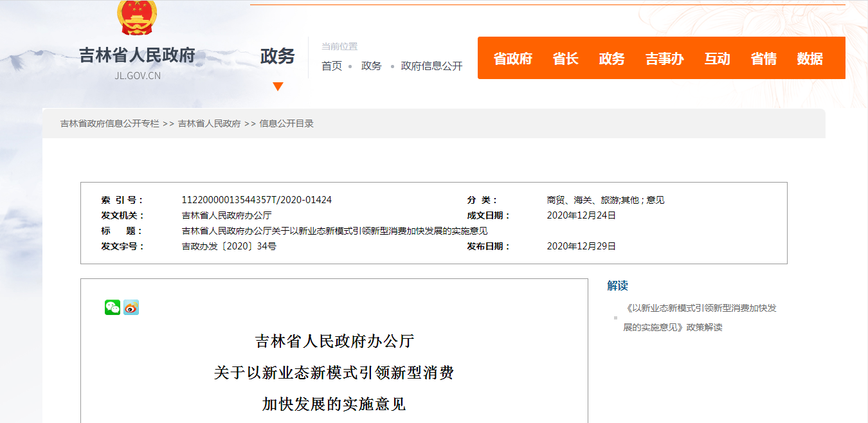The height and width of the screenshot is (423, 868).
Task: Click 政务 link in current location breadcrumb
Action: (372, 66)
